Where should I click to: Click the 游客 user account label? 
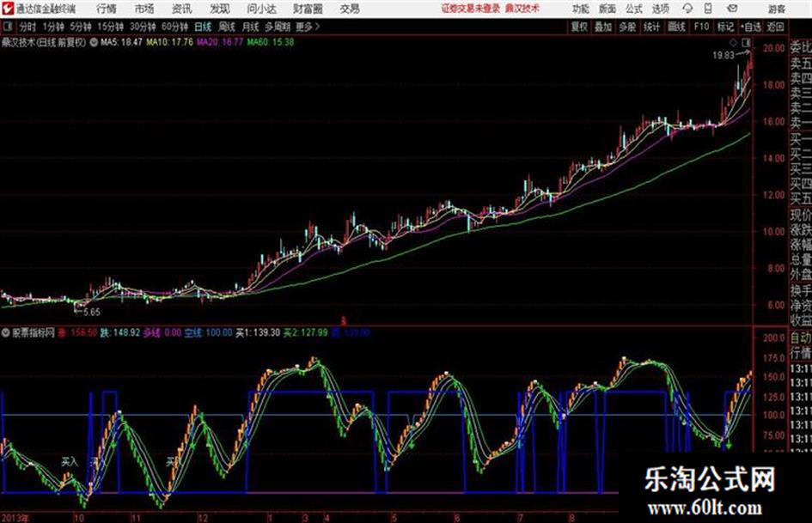pos(777,9)
